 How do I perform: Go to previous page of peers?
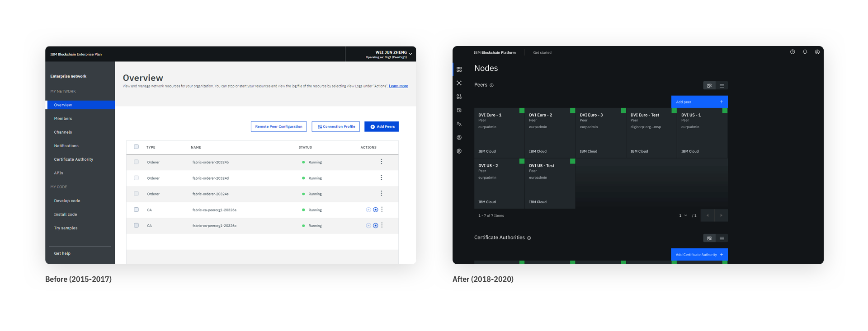[x=708, y=215]
